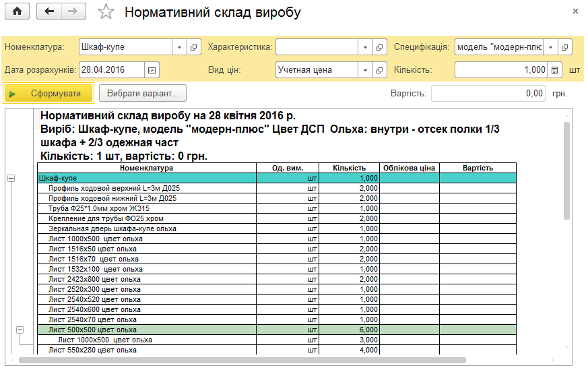
Task: Select the Шкаф-купе row cell in the table
Action: tap(147, 178)
